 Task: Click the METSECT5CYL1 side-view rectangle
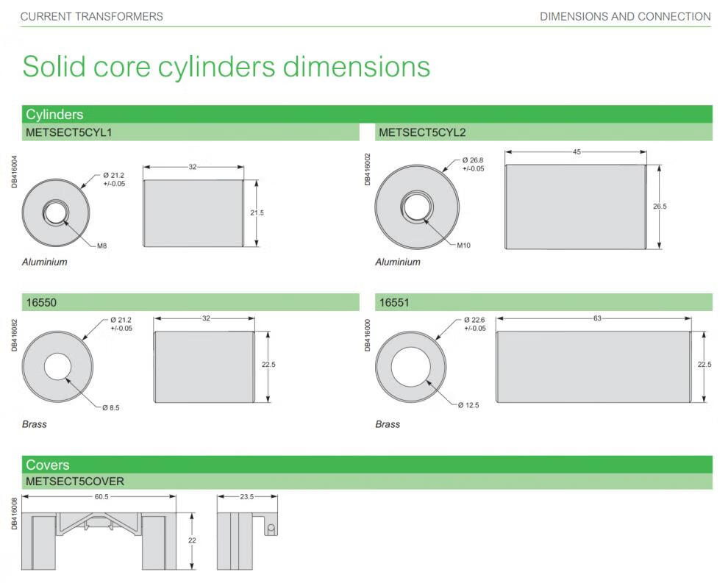(193, 213)
